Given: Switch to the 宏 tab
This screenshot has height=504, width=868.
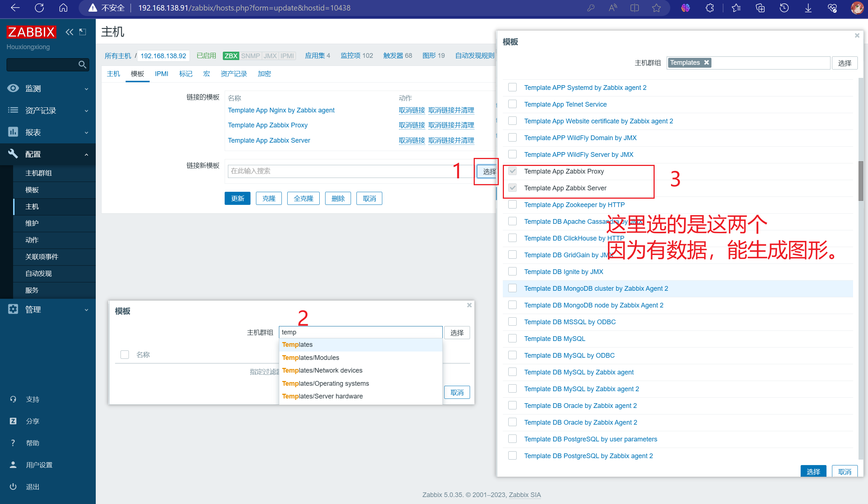Looking at the screenshot, I should coord(206,74).
